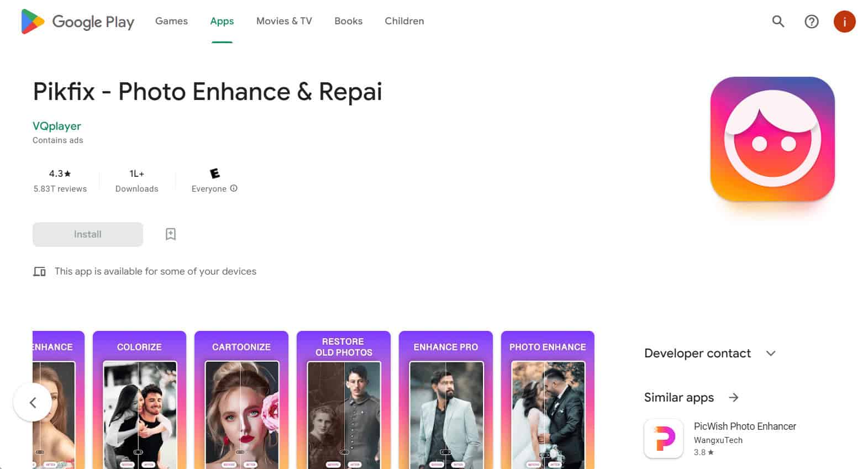
Task: Go to previous screenshots with left arrow
Action: (33, 402)
